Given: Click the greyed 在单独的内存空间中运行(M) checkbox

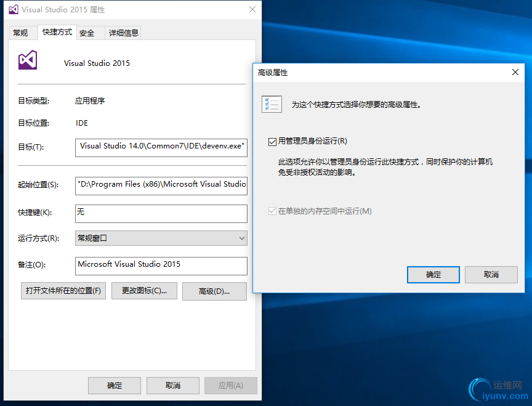Looking at the screenshot, I should [x=272, y=211].
